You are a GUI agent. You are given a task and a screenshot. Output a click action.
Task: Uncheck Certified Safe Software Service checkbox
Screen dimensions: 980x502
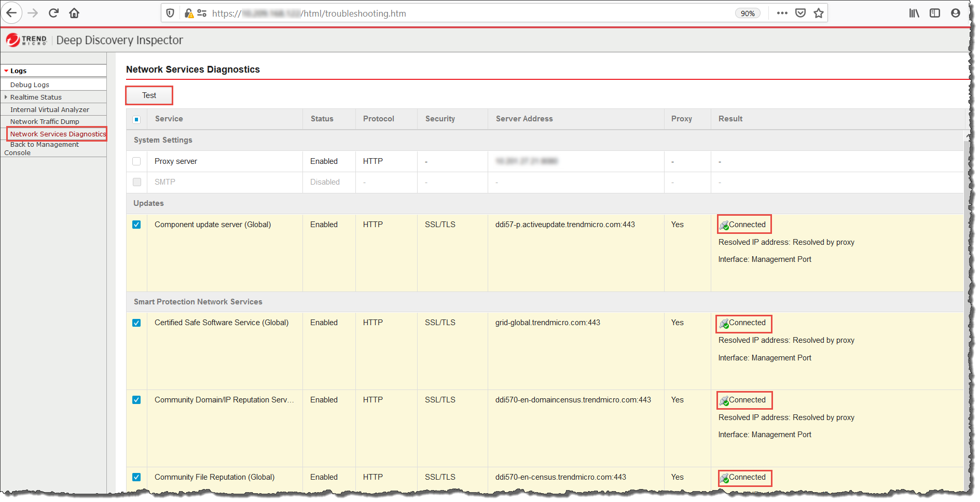(x=136, y=323)
